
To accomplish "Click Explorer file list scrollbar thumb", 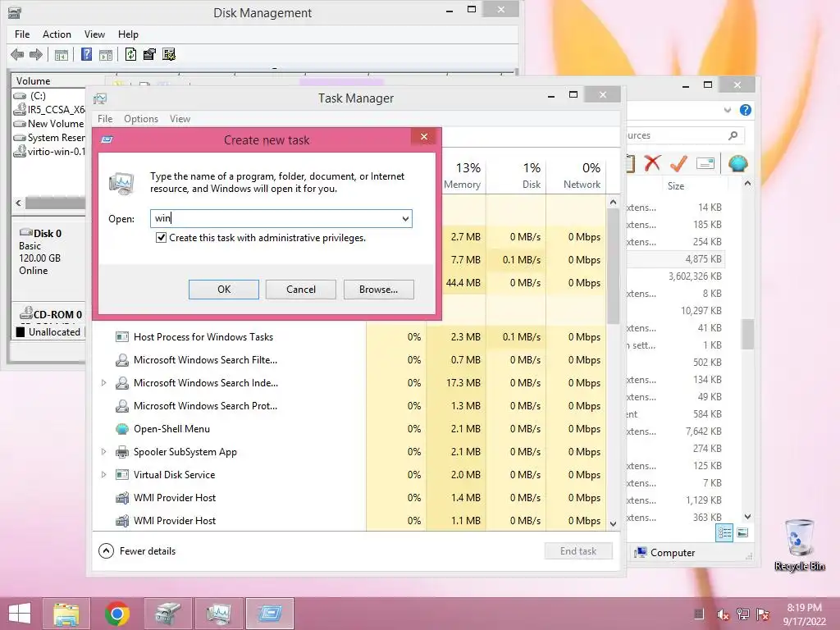I will [x=748, y=335].
